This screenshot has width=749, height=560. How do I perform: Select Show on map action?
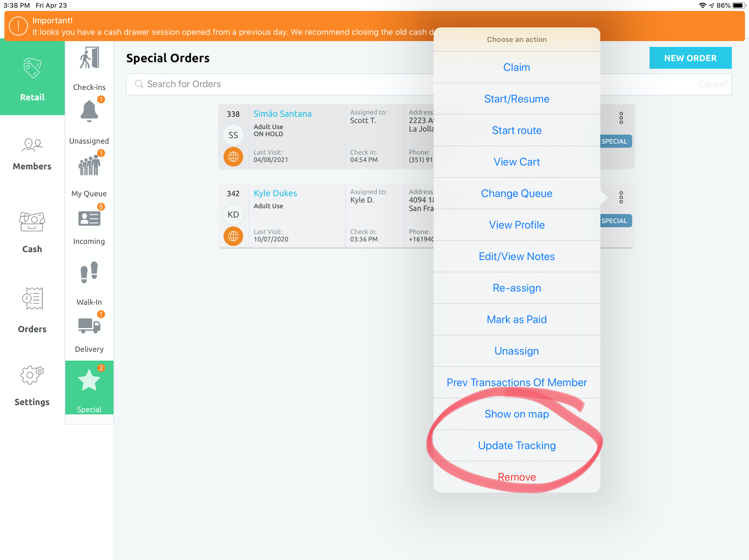point(516,414)
